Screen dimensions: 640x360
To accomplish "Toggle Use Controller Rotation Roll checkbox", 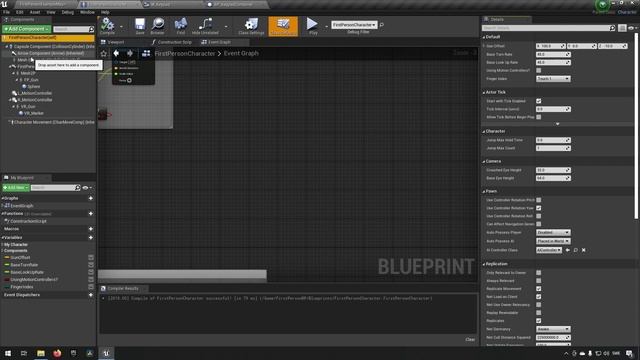I will (539, 216).
